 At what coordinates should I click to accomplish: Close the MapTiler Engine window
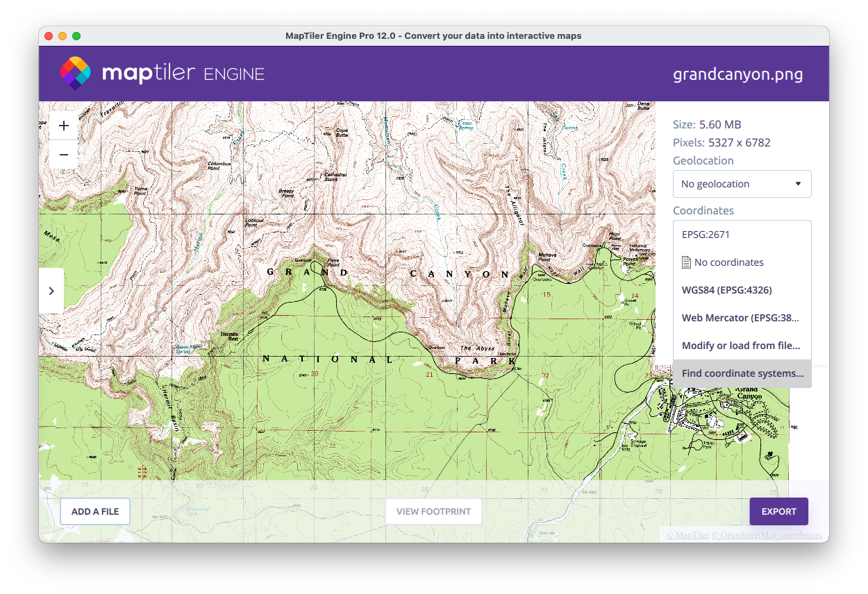49,36
